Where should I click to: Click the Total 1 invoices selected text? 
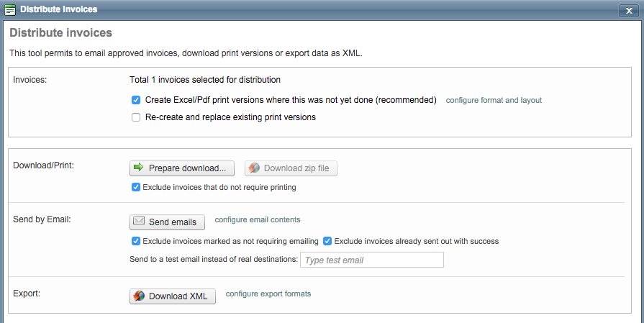tap(204, 80)
